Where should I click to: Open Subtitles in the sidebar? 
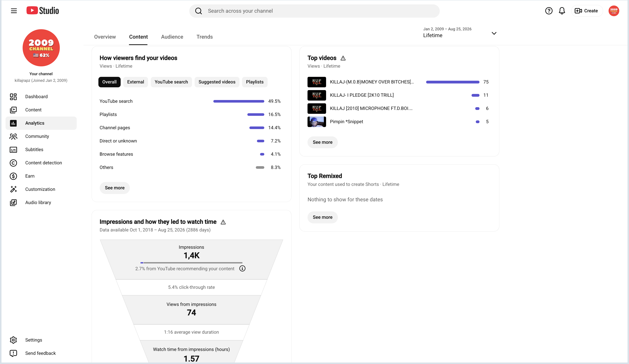pyautogui.click(x=41, y=149)
